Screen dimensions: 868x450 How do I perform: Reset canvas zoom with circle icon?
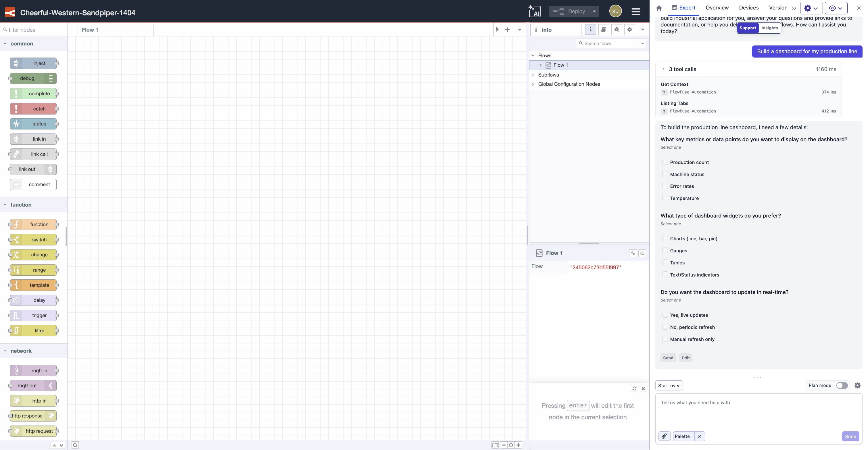point(511,445)
